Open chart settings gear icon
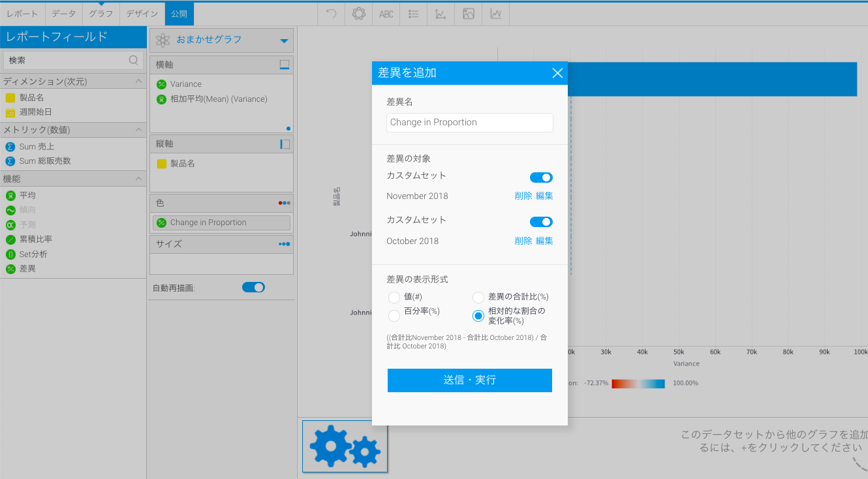The image size is (868, 479). (358, 14)
